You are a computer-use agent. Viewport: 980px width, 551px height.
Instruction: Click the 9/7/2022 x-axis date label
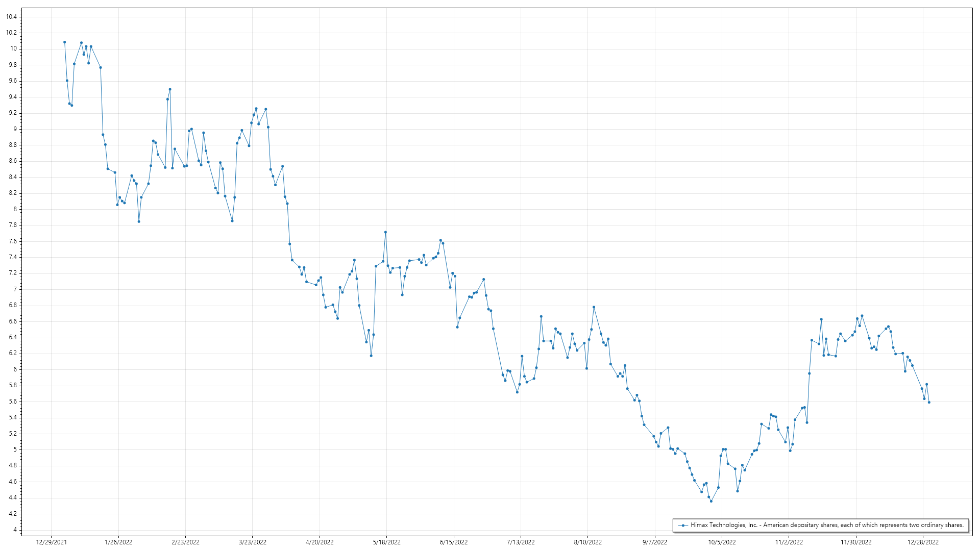655,542
